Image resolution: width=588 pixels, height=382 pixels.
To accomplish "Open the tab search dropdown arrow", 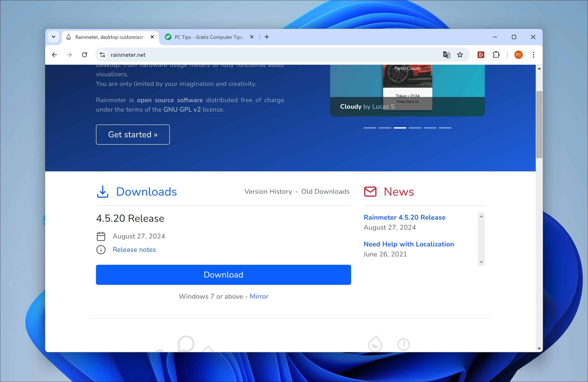I will [x=53, y=37].
